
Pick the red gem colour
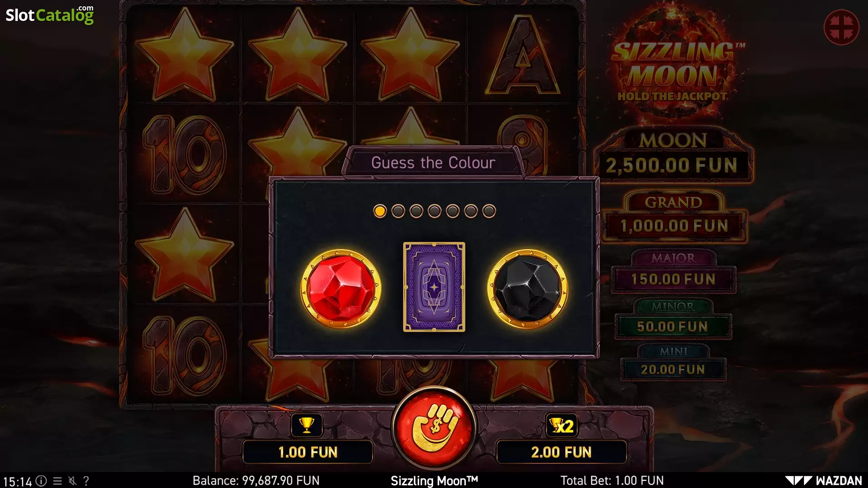(x=341, y=289)
